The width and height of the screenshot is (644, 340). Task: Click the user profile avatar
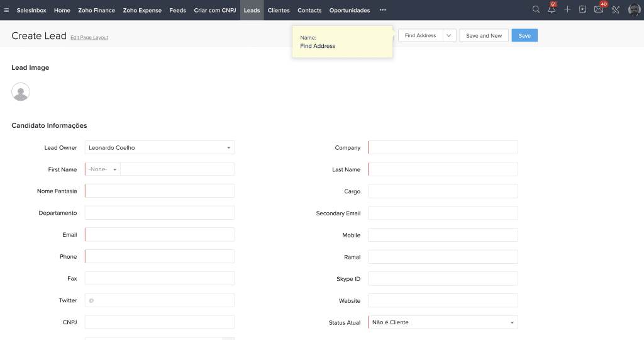pyautogui.click(x=634, y=10)
